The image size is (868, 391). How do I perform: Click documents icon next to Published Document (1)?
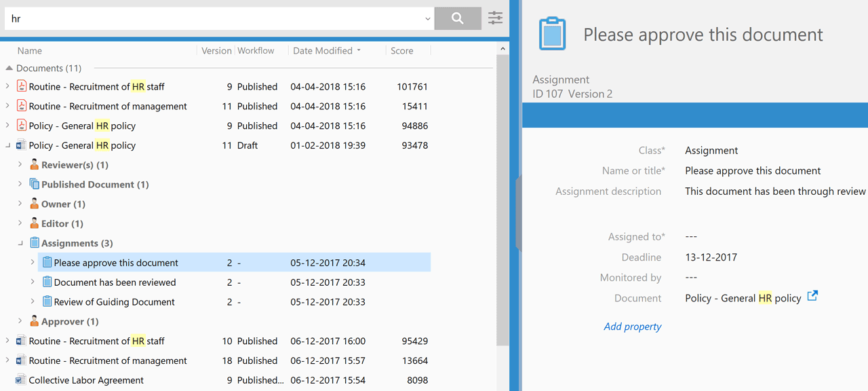coord(34,184)
